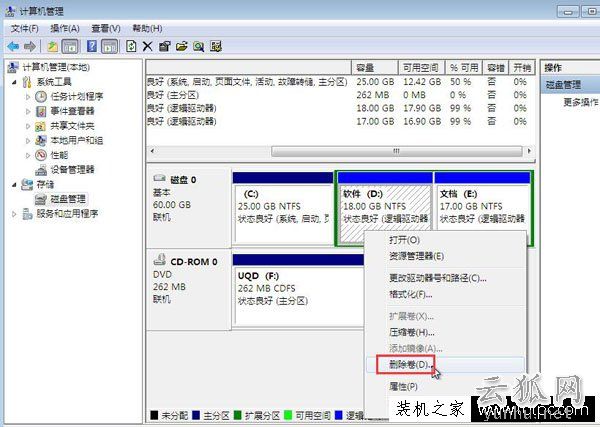The image size is (600, 427).
Task: Click the 容量 column header
Action: 375,68
